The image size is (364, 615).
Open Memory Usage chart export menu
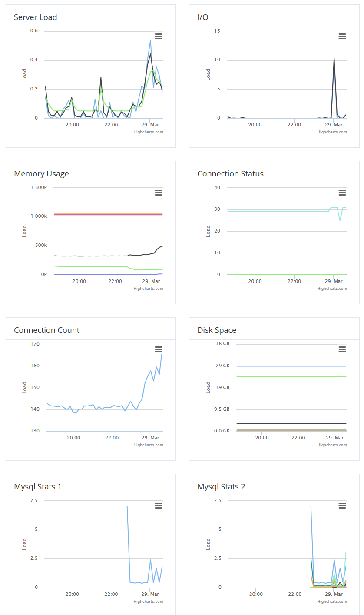[159, 193]
